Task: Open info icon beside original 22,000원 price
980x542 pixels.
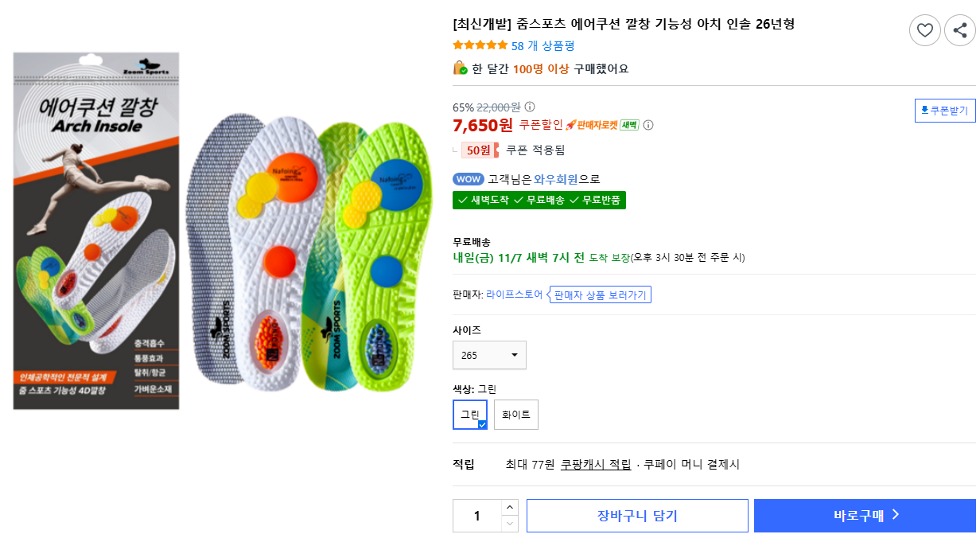Action: tap(530, 107)
